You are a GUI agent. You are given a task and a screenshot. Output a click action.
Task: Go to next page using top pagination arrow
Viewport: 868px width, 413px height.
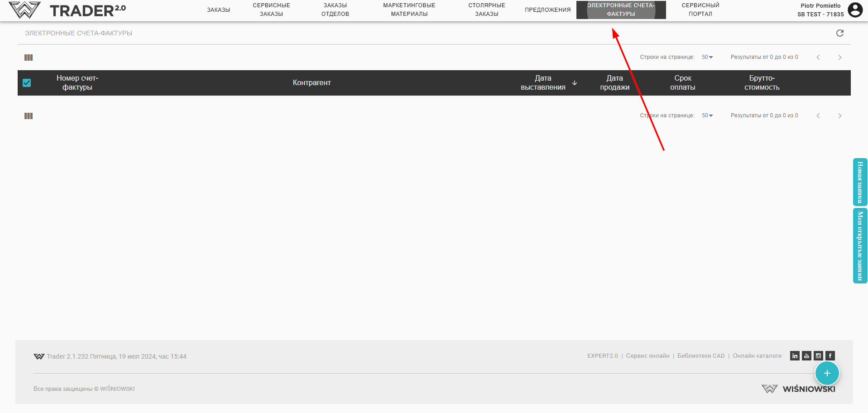pyautogui.click(x=839, y=58)
